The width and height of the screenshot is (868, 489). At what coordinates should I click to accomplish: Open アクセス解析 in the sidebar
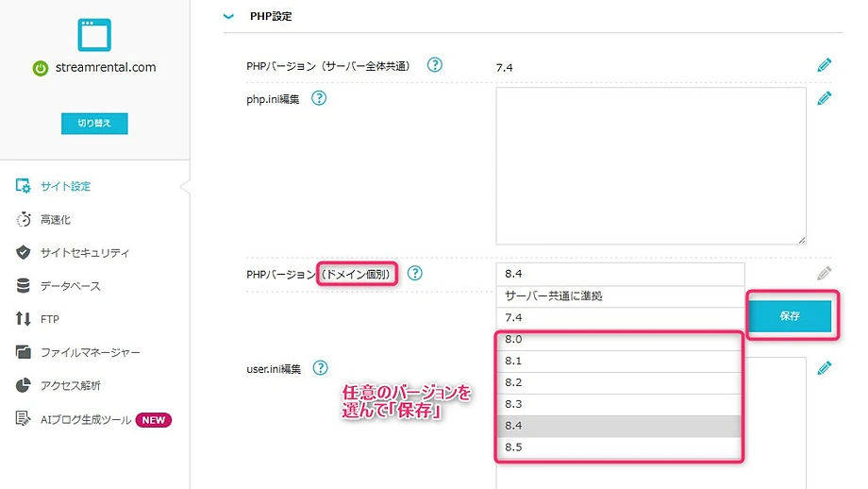[71, 386]
